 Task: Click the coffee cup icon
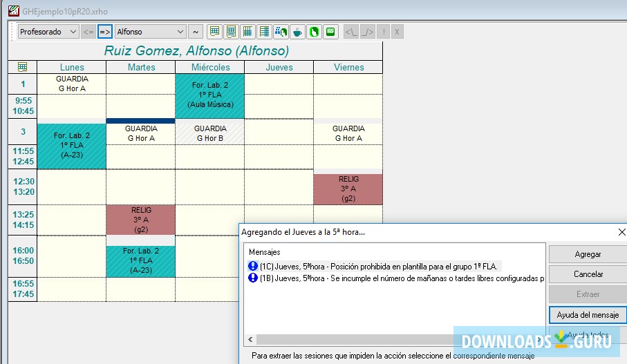297,32
